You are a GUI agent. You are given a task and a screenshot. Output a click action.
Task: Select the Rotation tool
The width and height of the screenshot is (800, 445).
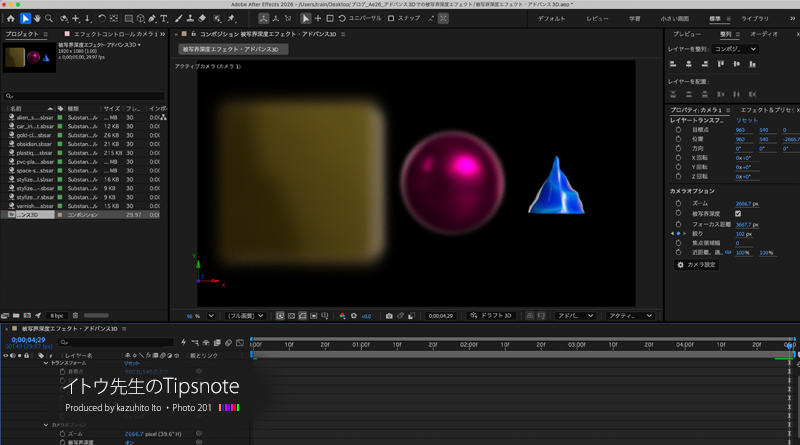pyautogui.click(x=102, y=18)
